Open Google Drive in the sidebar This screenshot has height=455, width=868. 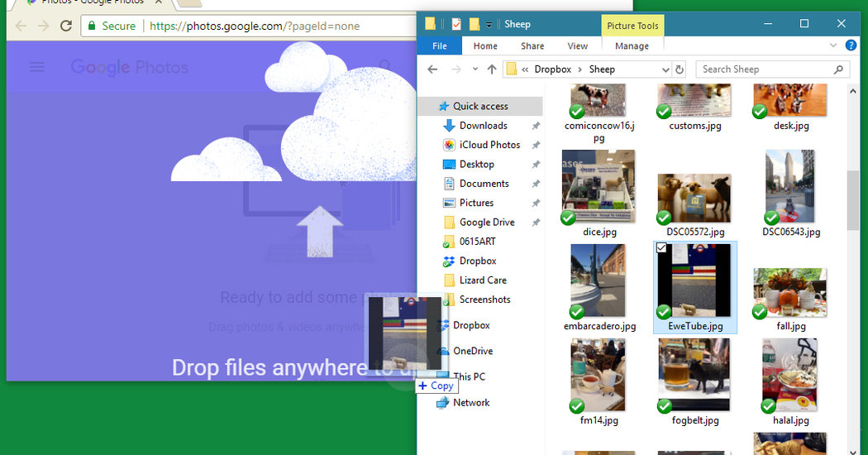[x=479, y=223]
